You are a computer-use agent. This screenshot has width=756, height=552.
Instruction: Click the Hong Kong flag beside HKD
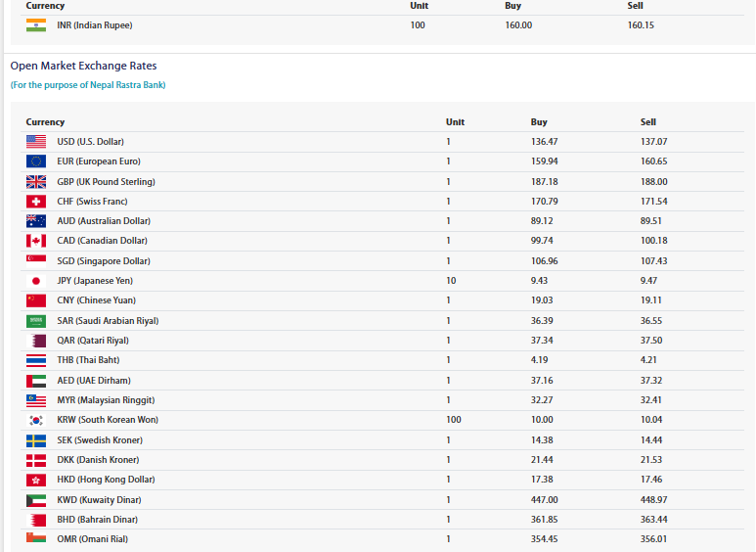pyautogui.click(x=36, y=481)
